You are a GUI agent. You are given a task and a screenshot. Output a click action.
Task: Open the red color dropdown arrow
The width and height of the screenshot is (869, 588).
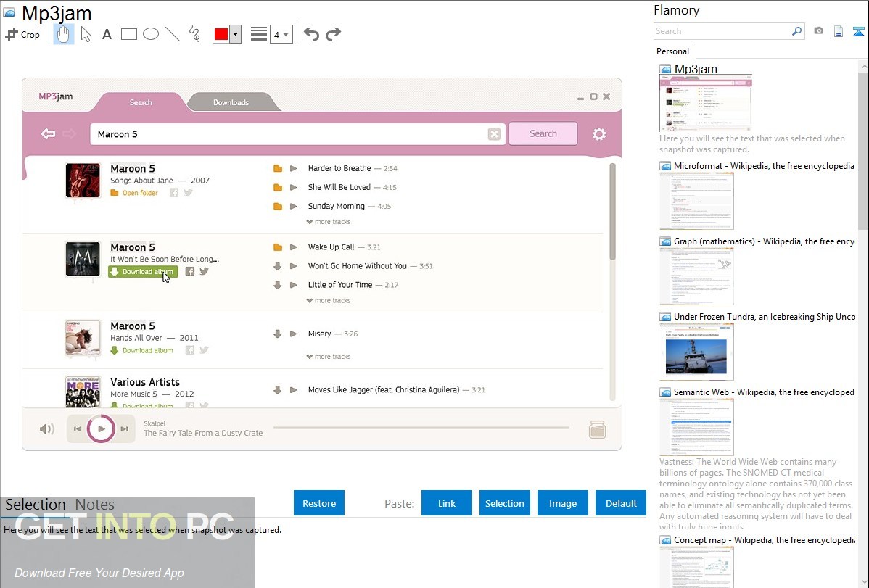(x=236, y=34)
